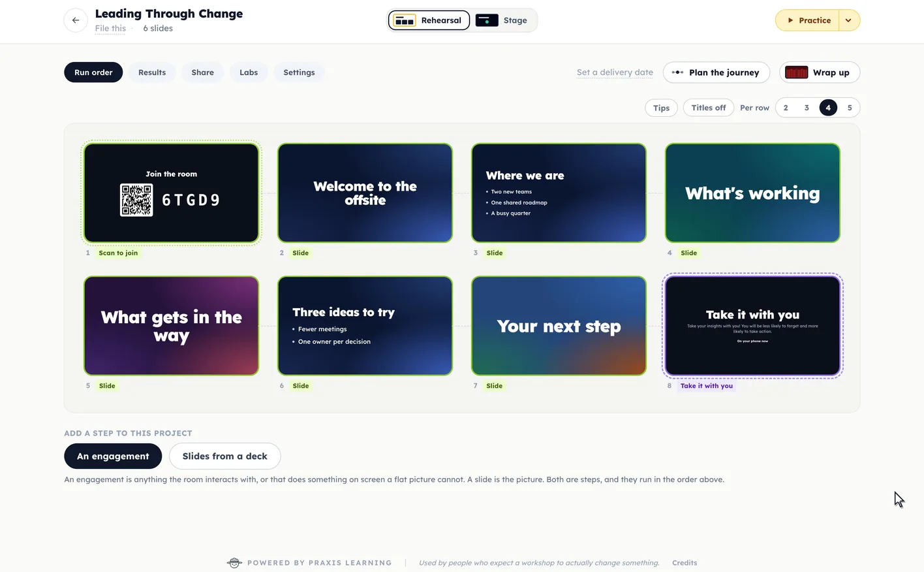Viewport: 924px width, 572px height.
Task: Open the What's working slide
Action: [752, 193]
